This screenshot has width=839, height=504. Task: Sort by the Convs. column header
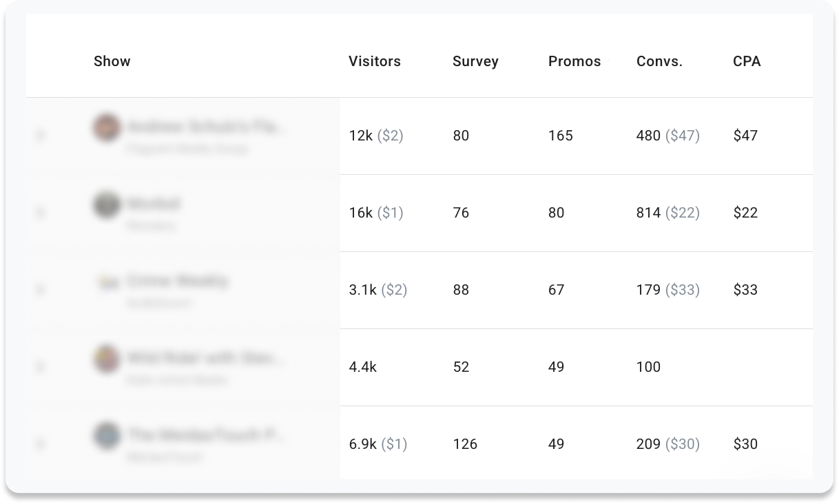point(659,61)
